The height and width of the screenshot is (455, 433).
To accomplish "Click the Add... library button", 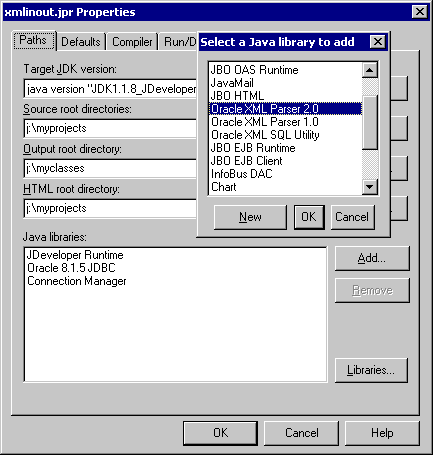I will (x=372, y=258).
